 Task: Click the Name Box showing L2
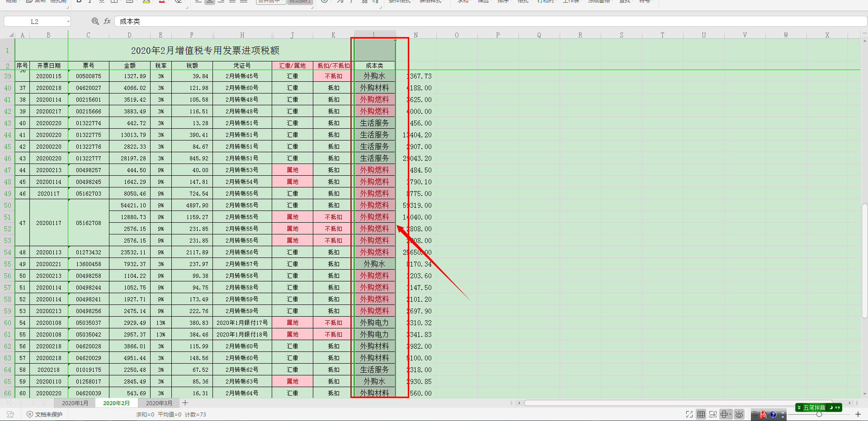34,21
